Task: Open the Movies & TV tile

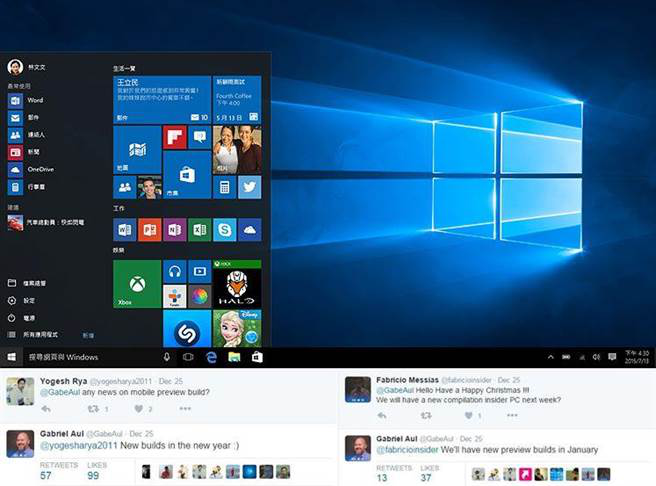Action: tap(200, 272)
